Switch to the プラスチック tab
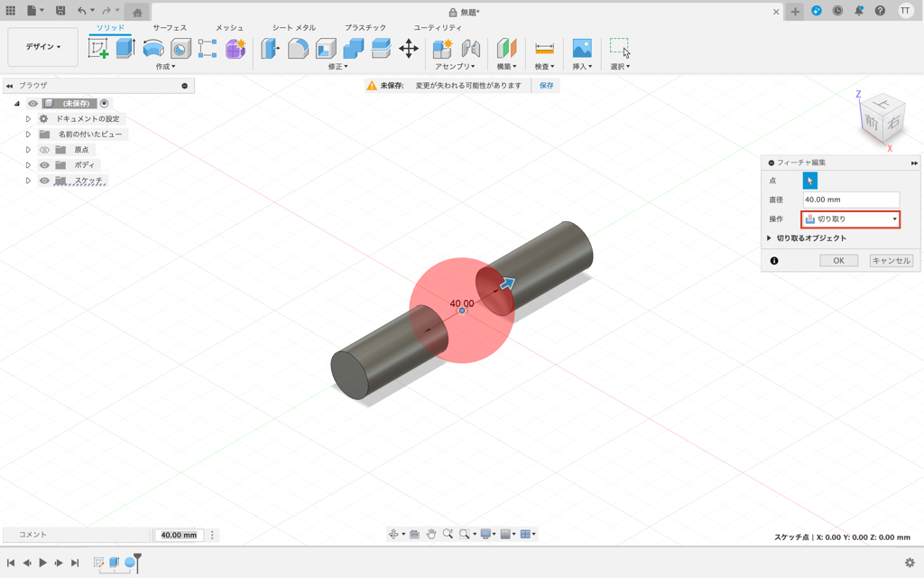The width and height of the screenshot is (924, 578). pos(365,28)
